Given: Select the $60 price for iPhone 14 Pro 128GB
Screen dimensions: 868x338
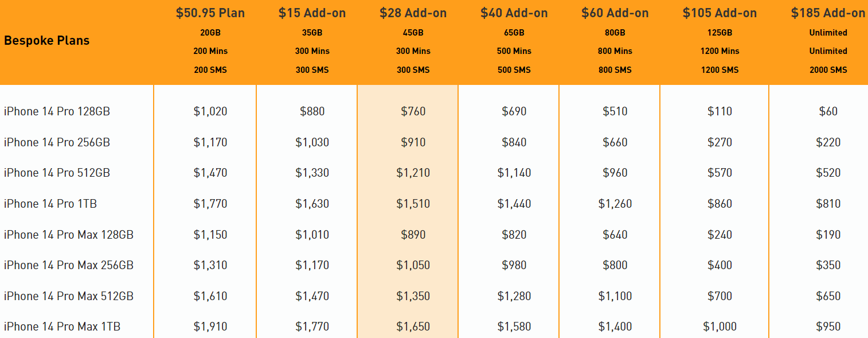Looking at the screenshot, I should (828, 111).
